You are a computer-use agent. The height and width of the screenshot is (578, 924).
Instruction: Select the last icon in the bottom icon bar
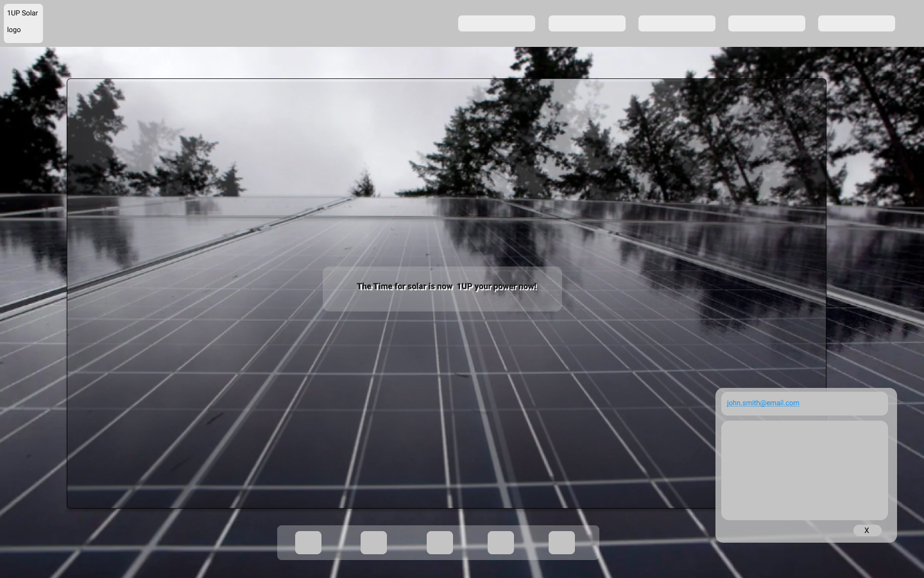pyautogui.click(x=561, y=543)
